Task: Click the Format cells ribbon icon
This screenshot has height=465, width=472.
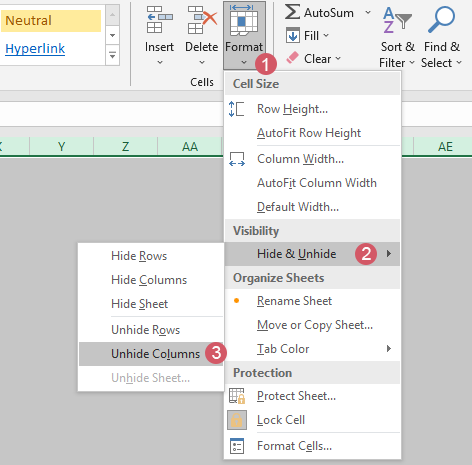Action: pyautogui.click(x=244, y=20)
